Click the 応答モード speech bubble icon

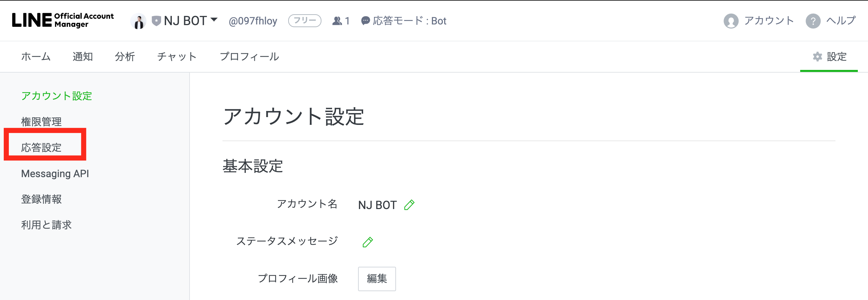(365, 20)
